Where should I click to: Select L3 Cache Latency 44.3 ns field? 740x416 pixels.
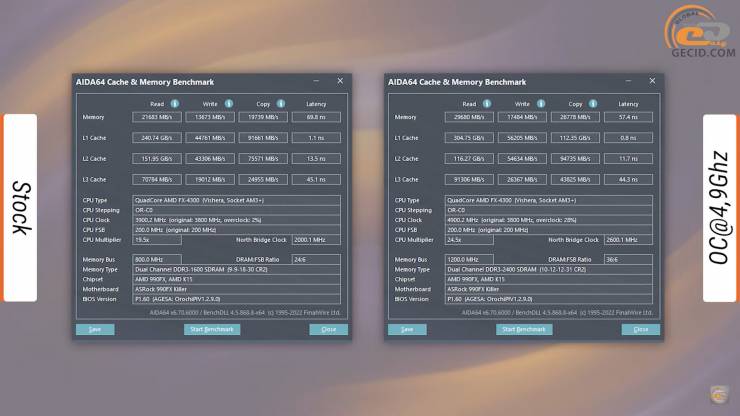click(628, 179)
